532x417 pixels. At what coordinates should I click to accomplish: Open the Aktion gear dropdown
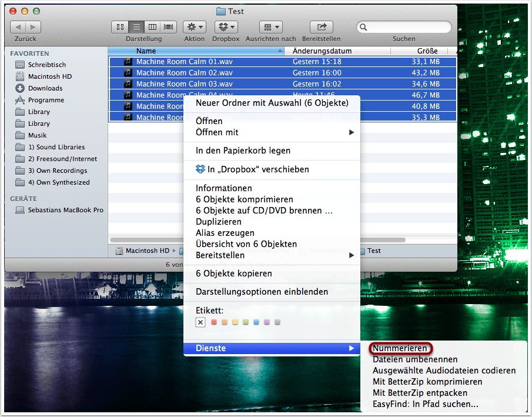click(194, 27)
